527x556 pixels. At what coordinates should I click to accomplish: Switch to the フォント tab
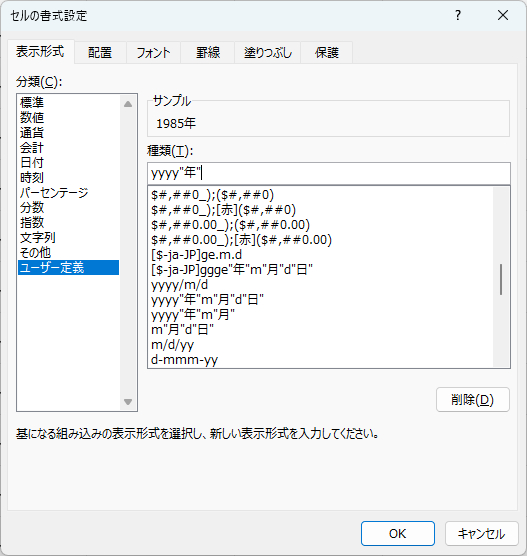pos(153,52)
